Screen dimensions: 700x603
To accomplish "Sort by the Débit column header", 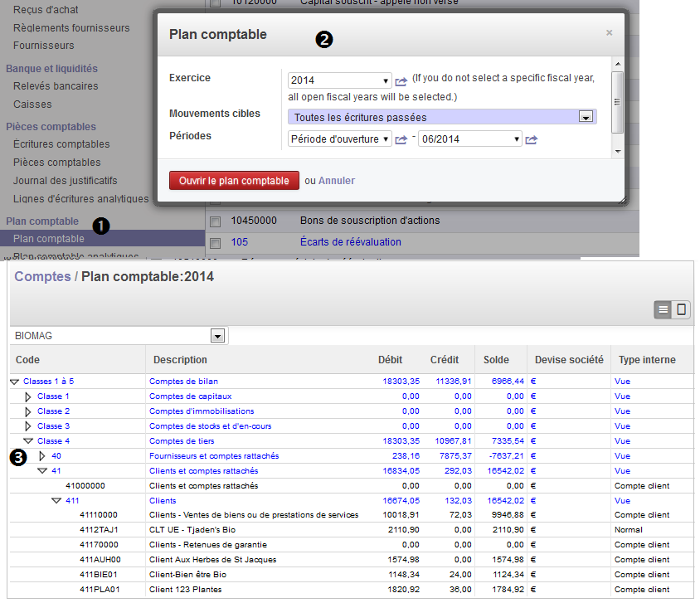I will point(390,360).
